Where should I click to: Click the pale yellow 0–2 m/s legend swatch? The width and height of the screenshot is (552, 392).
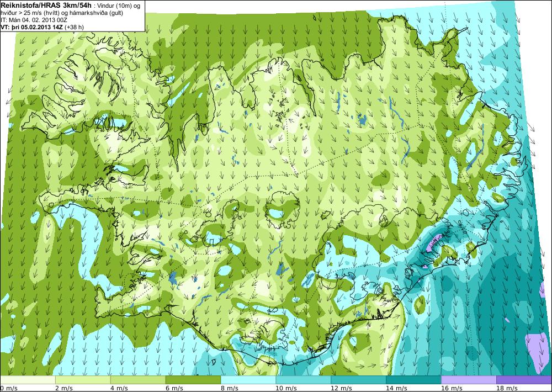click(x=28, y=380)
